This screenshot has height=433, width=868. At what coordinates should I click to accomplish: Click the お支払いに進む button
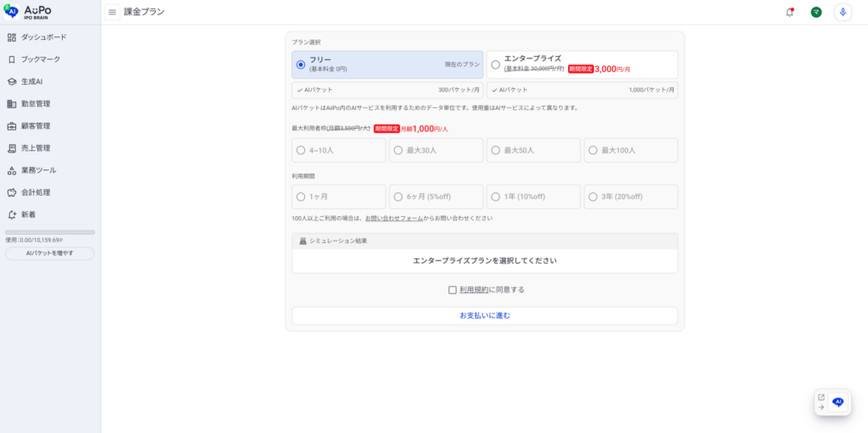click(x=484, y=315)
